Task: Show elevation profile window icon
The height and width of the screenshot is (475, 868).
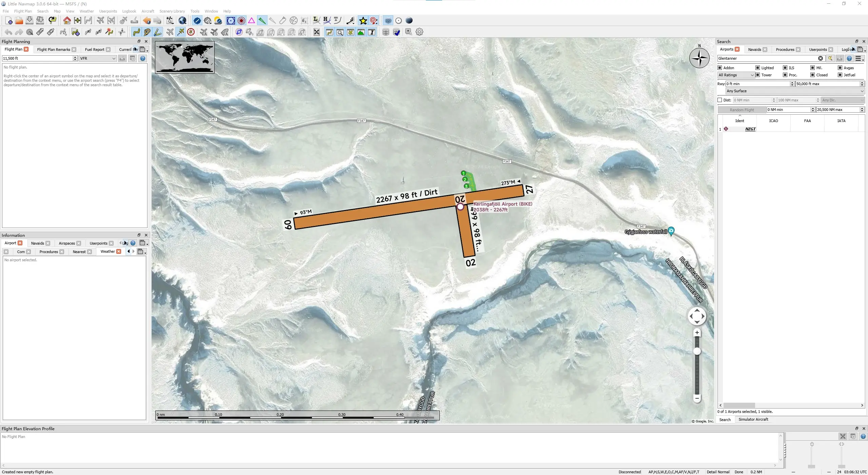Action: (361, 32)
